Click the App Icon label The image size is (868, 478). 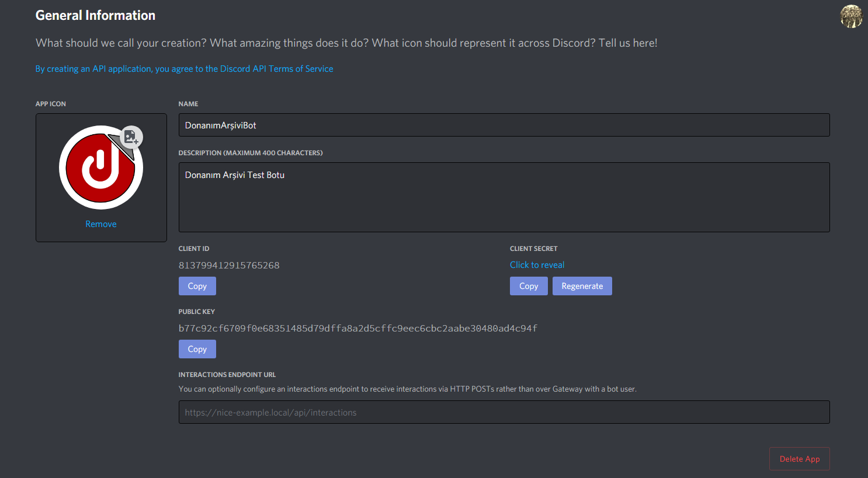pos(51,104)
